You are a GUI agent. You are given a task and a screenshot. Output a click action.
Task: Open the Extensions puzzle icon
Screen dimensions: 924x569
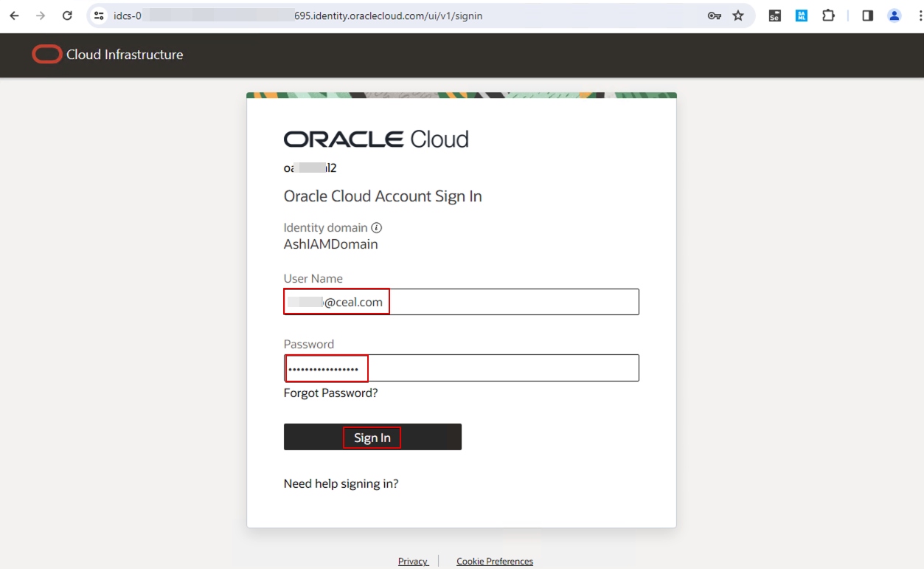tap(828, 15)
